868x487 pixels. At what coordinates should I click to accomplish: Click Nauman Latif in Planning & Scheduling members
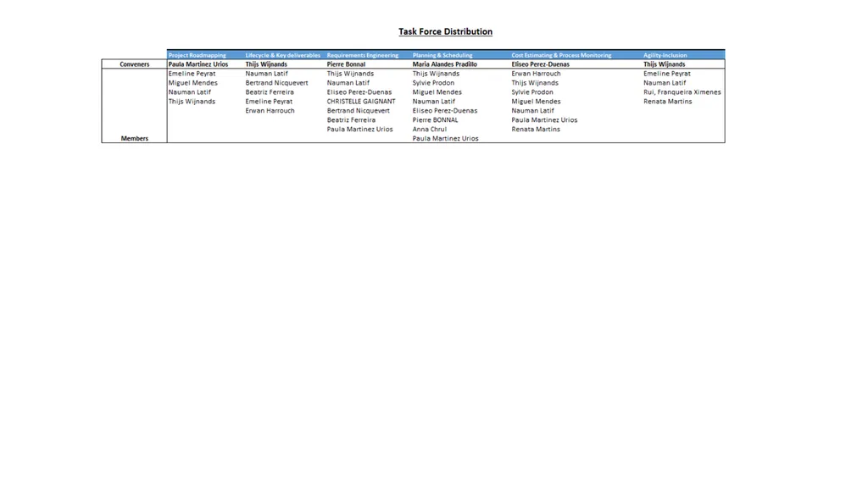[x=434, y=102]
